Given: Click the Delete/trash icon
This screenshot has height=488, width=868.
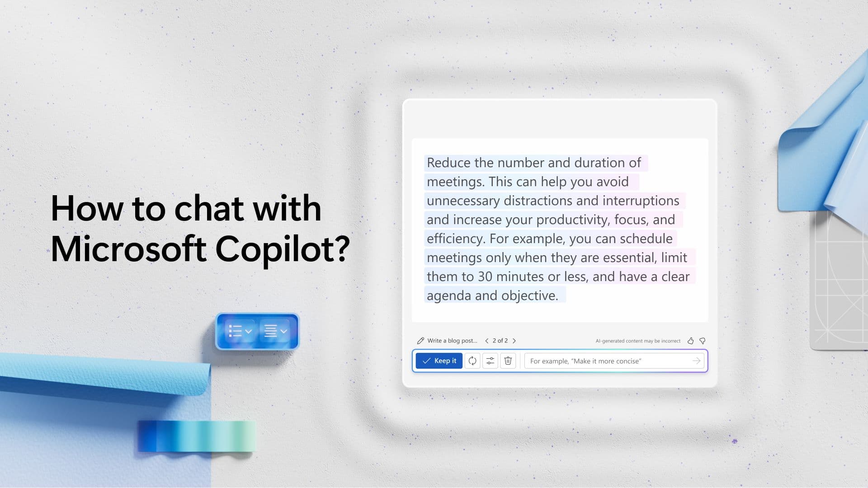Looking at the screenshot, I should (507, 361).
